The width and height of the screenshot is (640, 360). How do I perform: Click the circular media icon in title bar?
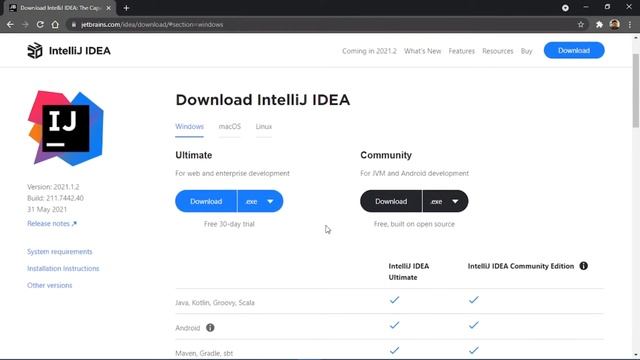565,8
